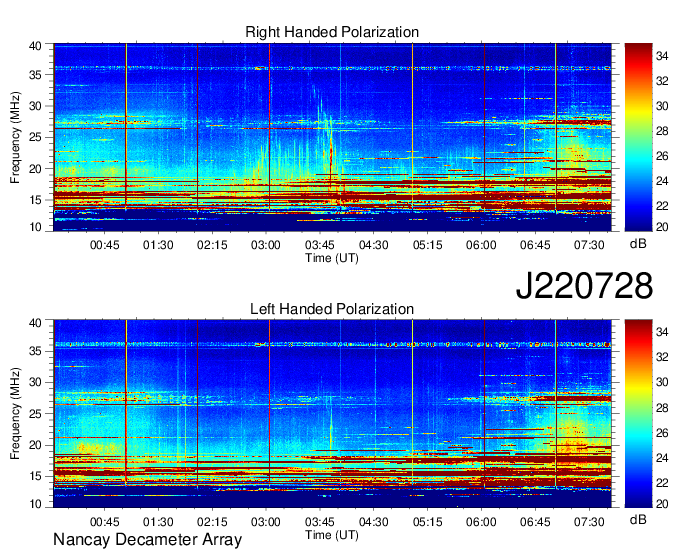Click the 35 MHz tick on the Right Handed plot

(x=35, y=75)
